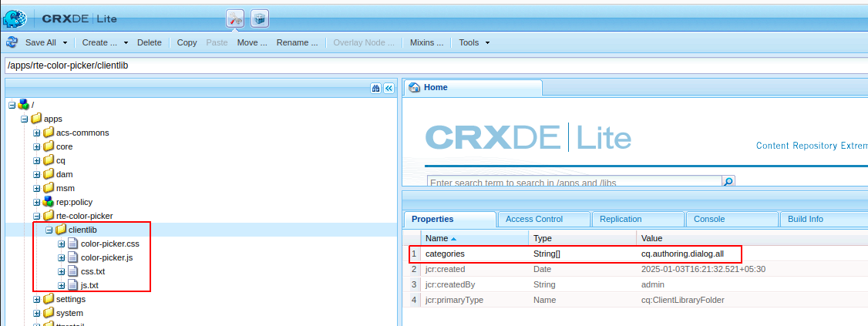Click the Mixins toolbar button
The height and width of the screenshot is (326, 868).
coord(427,42)
